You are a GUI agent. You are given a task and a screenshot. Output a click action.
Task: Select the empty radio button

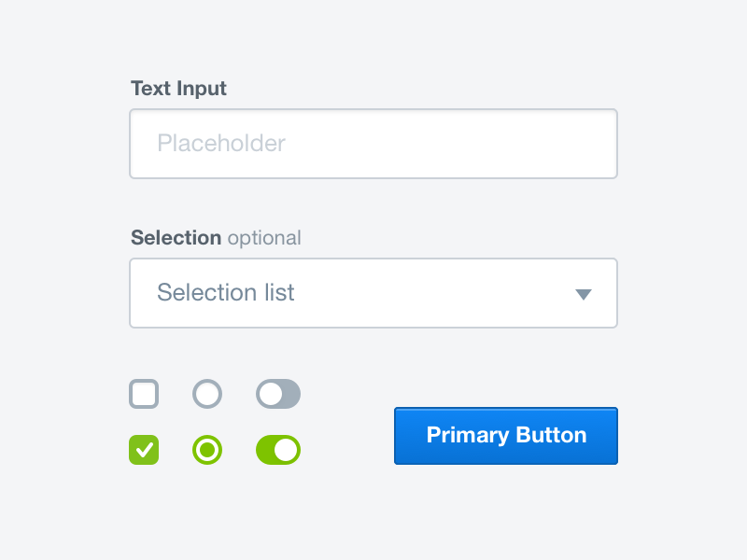click(207, 393)
